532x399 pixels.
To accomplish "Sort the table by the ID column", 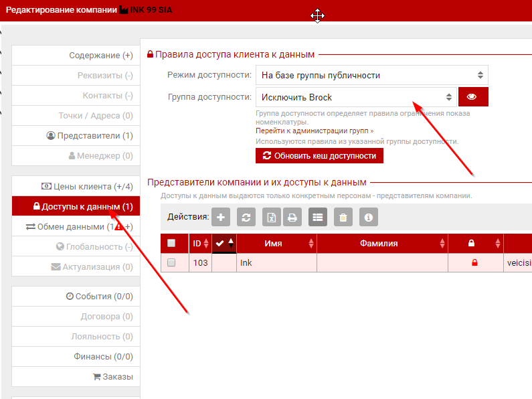I will point(200,243).
